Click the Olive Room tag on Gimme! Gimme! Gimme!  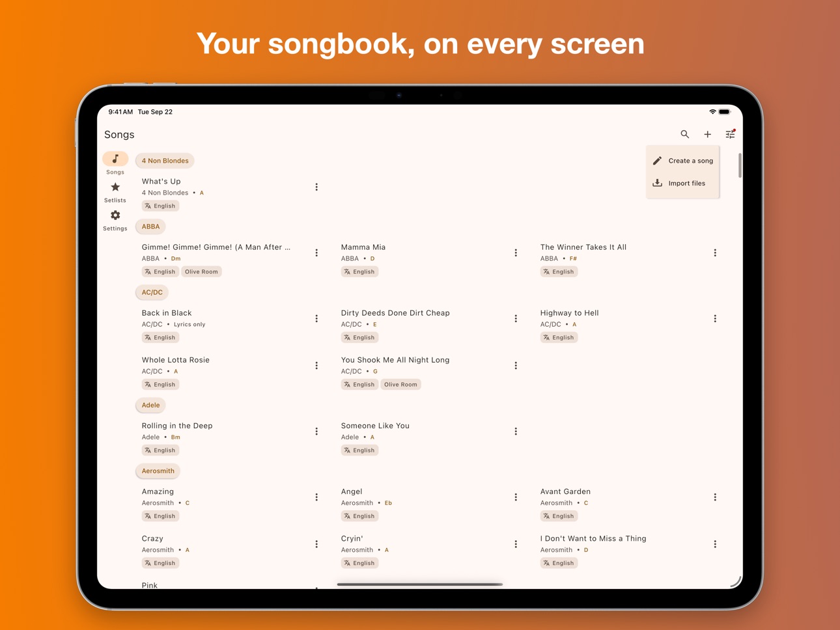[x=201, y=272]
